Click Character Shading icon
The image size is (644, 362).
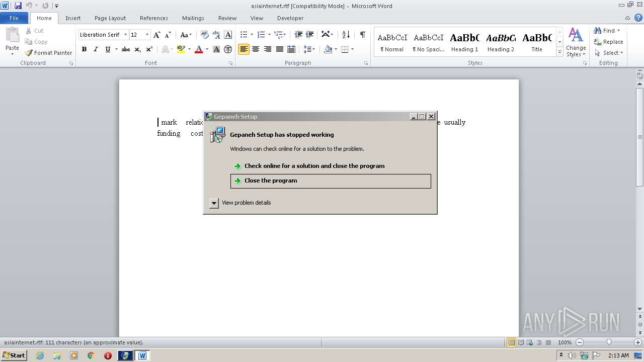coord(216,49)
